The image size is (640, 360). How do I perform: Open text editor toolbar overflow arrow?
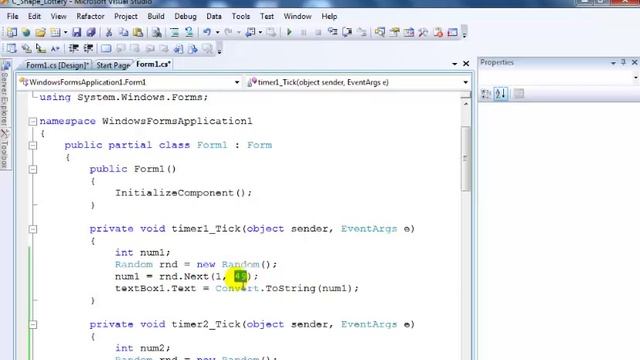pos(220,49)
